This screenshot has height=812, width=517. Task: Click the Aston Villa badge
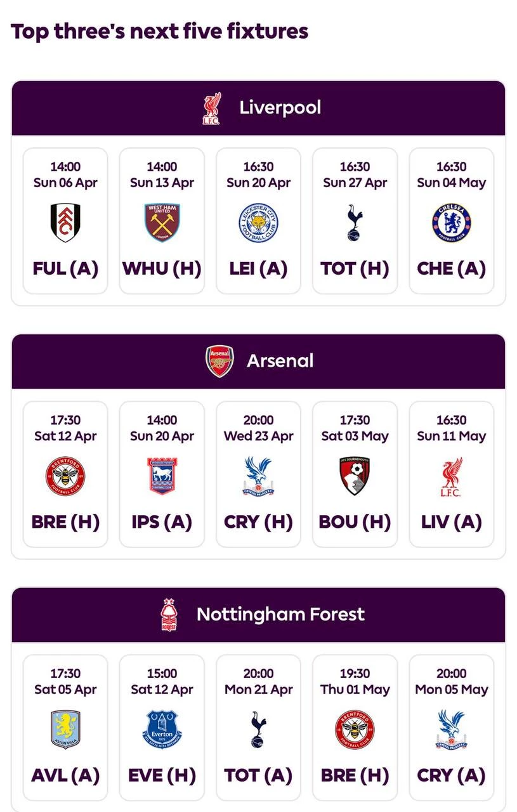65,730
